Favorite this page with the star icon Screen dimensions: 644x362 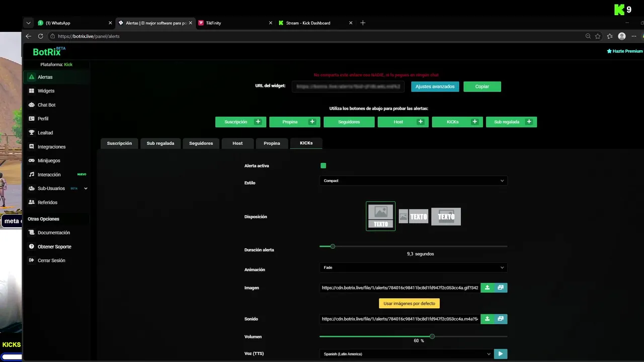point(598,36)
